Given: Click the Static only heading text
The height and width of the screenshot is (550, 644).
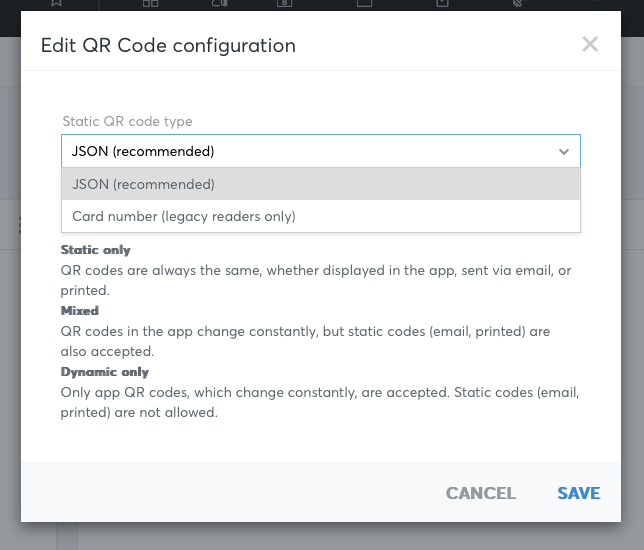Looking at the screenshot, I should pyautogui.click(x=95, y=250).
